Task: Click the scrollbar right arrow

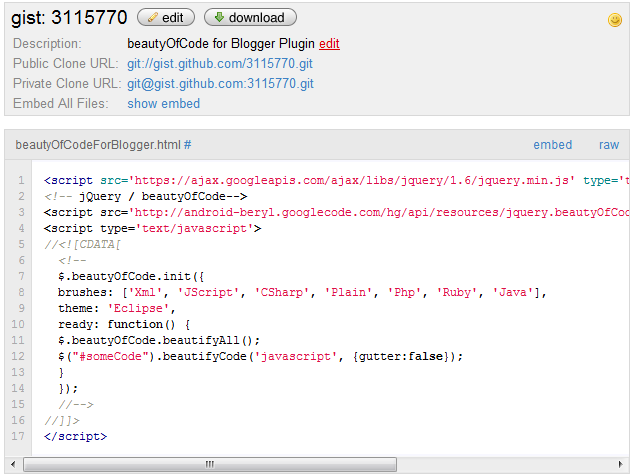Action: [x=620, y=464]
